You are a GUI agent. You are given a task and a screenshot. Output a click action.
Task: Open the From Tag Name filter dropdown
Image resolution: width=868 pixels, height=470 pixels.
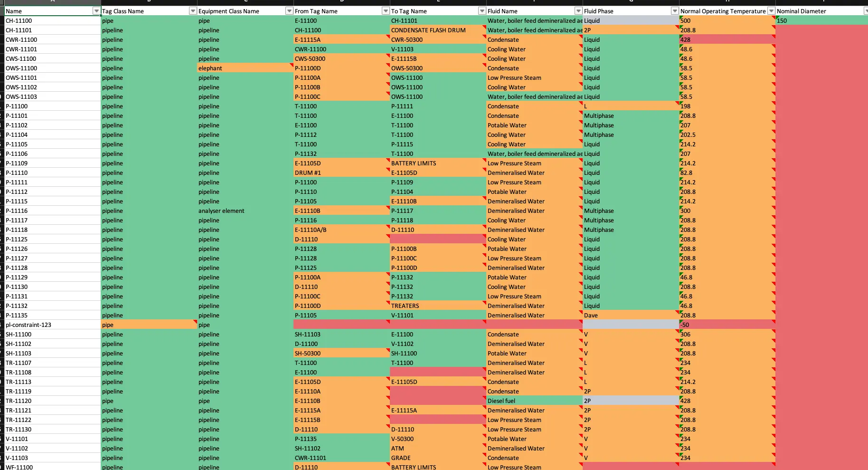(x=386, y=11)
